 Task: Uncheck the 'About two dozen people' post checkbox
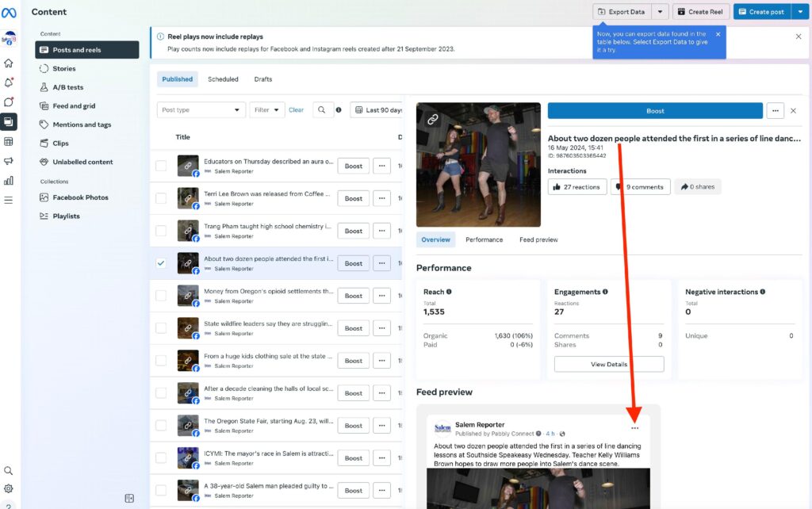point(161,263)
